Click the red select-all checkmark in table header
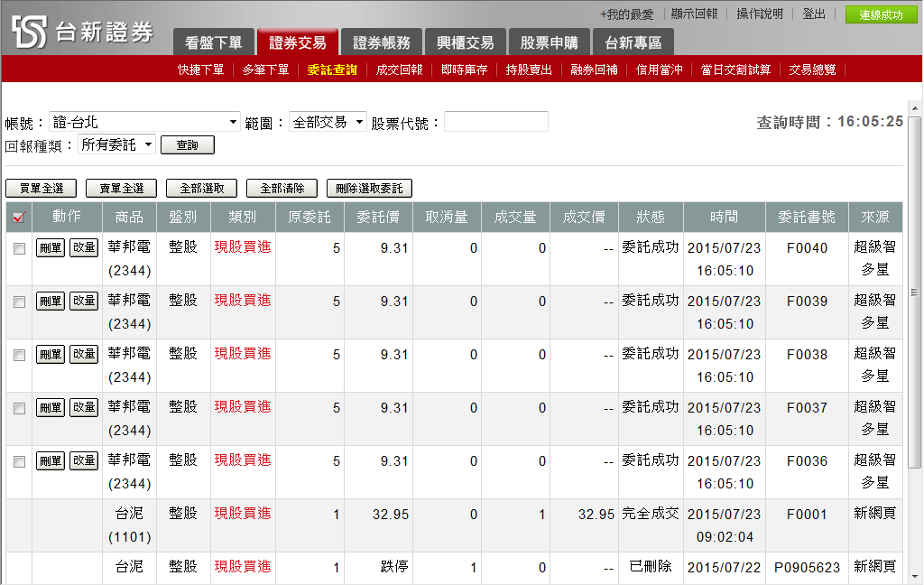This screenshot has width=924, height=585. [19, 217]
